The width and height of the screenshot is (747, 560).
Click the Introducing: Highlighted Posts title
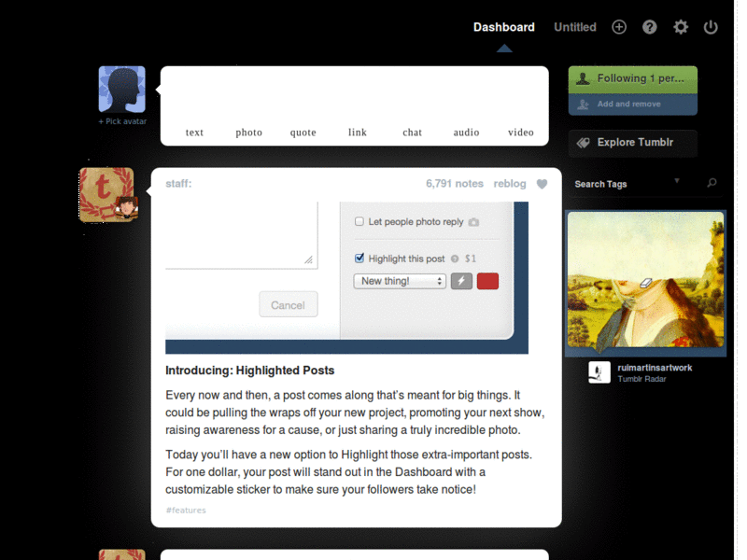(x=249, y=371)
